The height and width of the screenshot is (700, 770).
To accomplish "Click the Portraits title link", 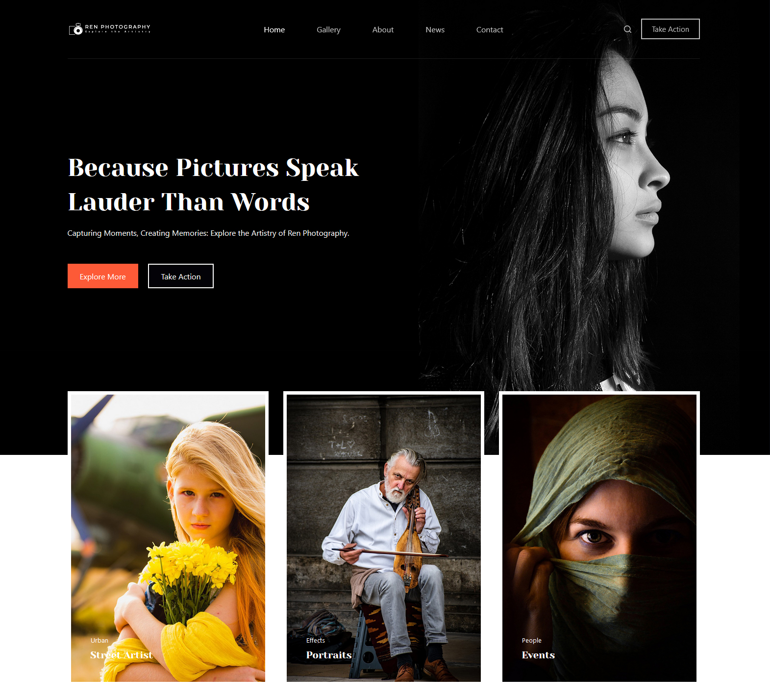I will tap(329, 655).
